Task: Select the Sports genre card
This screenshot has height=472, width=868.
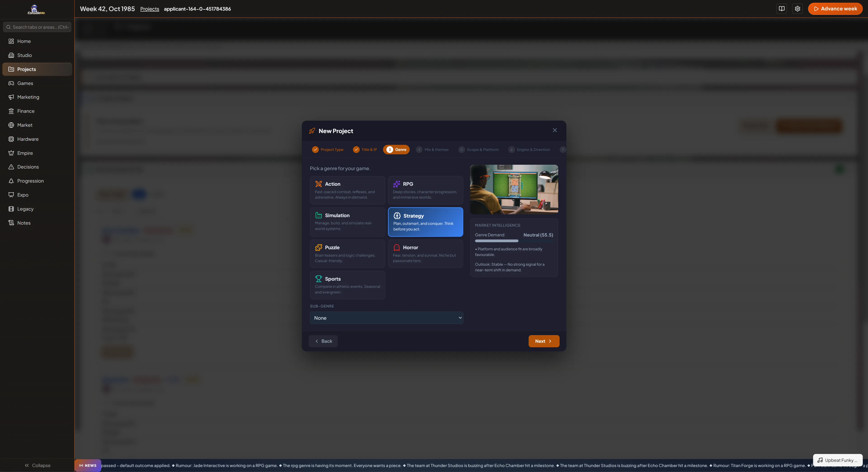Action: coord(347,285)
